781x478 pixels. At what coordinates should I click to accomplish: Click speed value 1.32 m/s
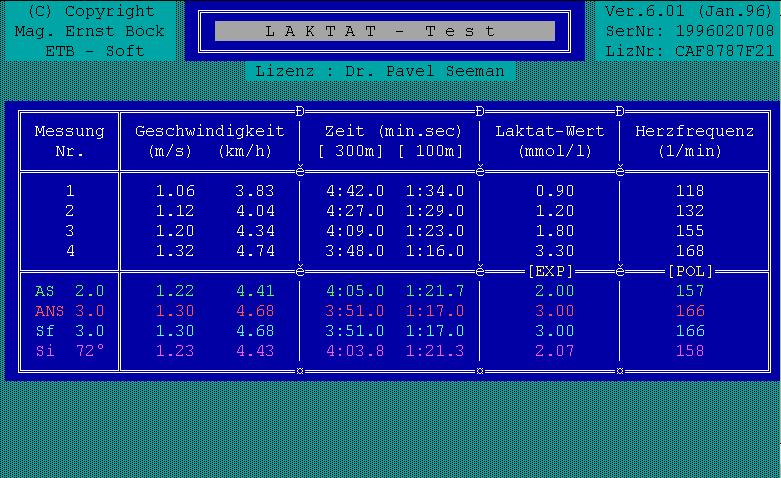click(175, 250)
